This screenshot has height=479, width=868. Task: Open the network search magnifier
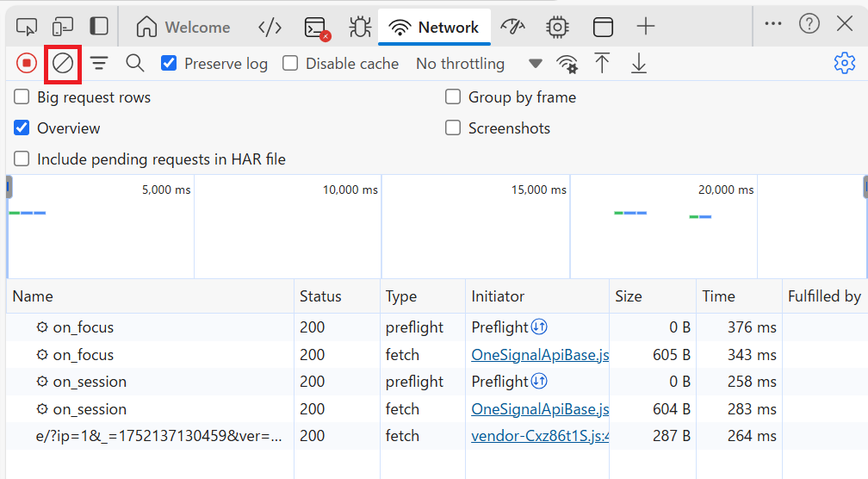click(x=134, y=63)
